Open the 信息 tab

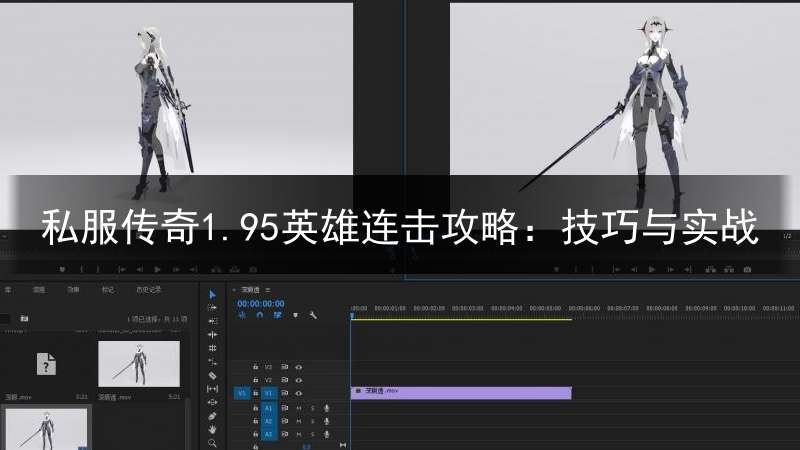pos(39,290)
